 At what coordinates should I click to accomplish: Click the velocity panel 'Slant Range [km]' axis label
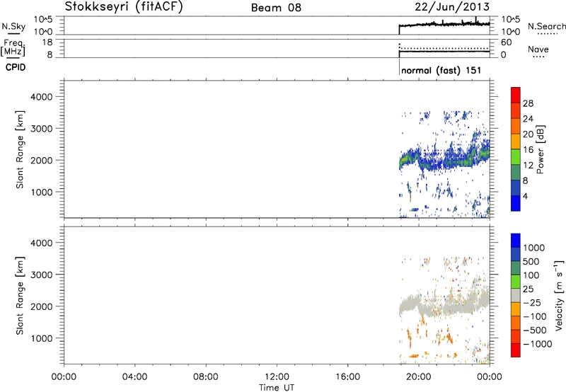pyautogui.click(x=20, y=296)
